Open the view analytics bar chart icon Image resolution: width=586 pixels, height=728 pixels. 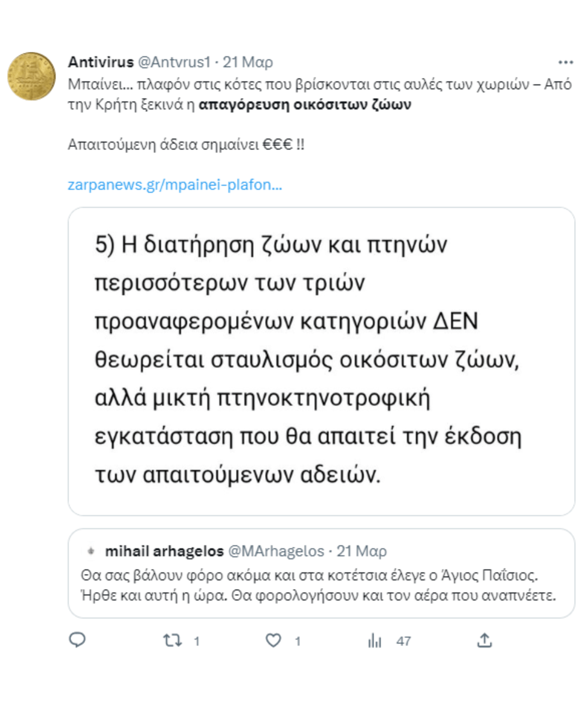click(x=375, y=640)
